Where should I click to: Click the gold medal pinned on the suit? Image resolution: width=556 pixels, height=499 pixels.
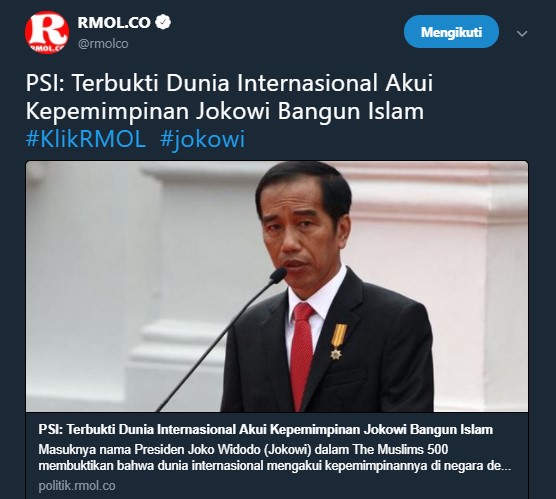(x=338, y=341)
